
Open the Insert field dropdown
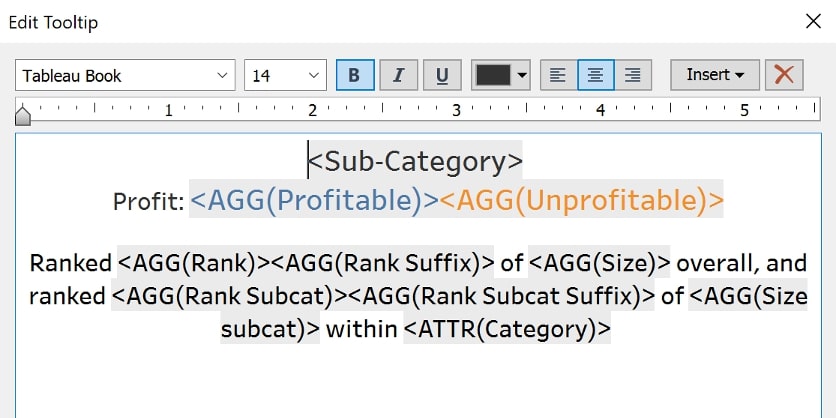pos(715,75)
